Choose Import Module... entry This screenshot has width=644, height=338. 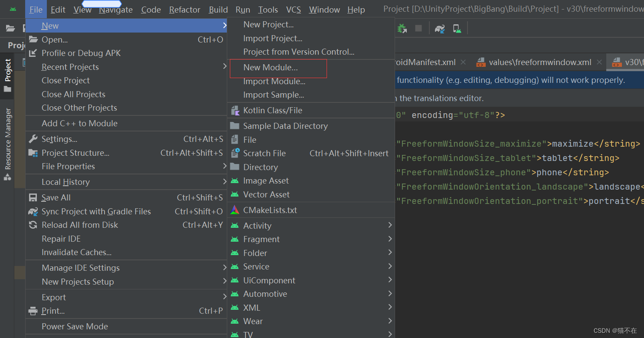point(311,81)
